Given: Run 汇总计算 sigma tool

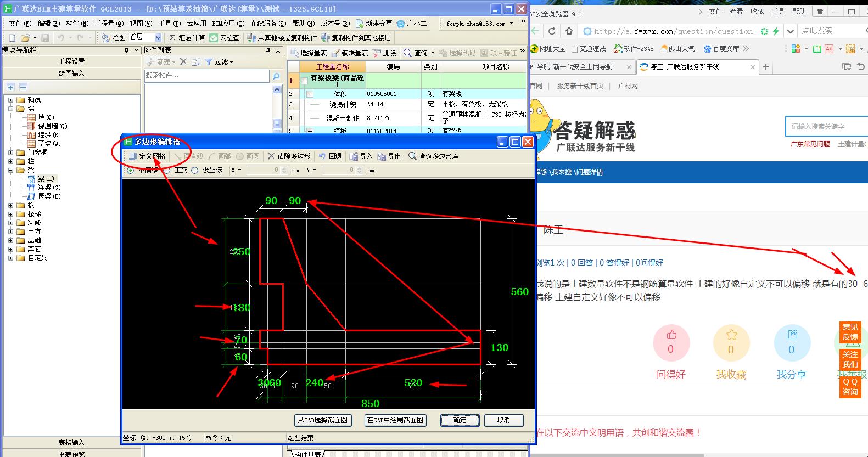Looking at the screenshot, I should [186, 37].
